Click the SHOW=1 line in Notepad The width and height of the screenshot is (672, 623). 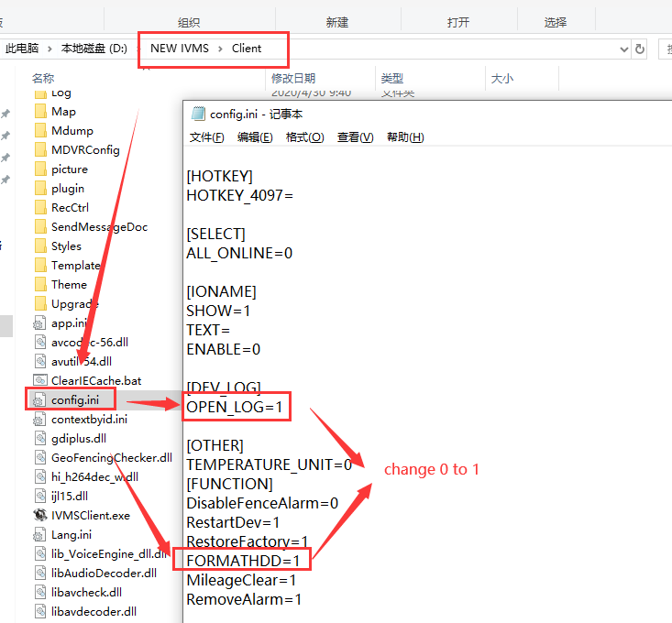pos(218,311)
